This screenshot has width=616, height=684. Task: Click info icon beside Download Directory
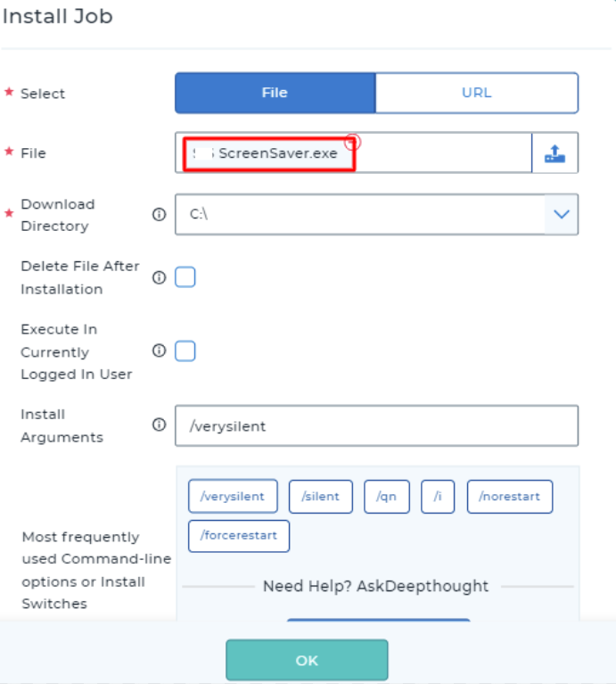[159, 215]
